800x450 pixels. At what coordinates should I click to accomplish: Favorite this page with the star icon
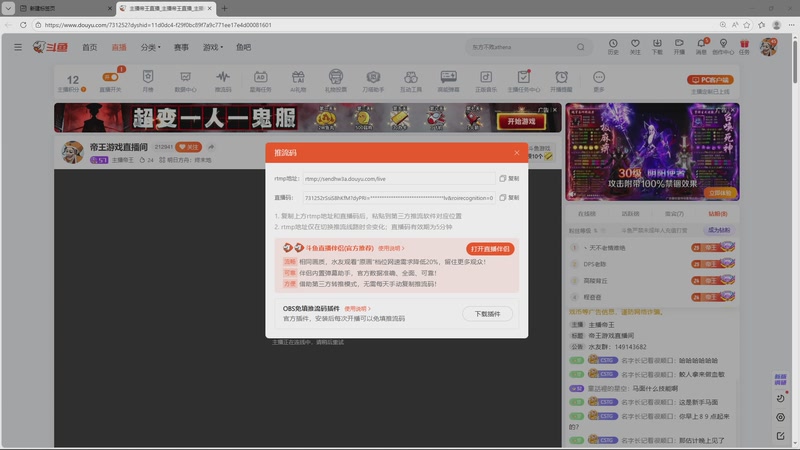pyautogui.click(x=747, y=24)
